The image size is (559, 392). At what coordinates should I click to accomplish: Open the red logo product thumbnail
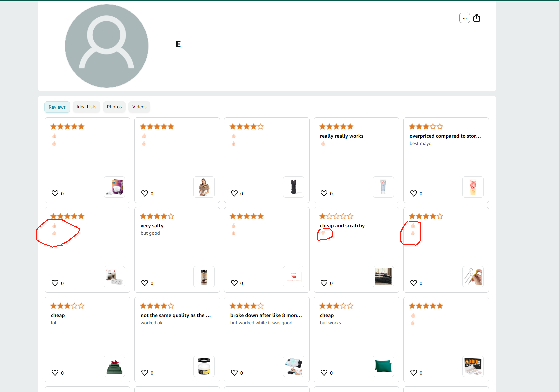tap(294, 277)
